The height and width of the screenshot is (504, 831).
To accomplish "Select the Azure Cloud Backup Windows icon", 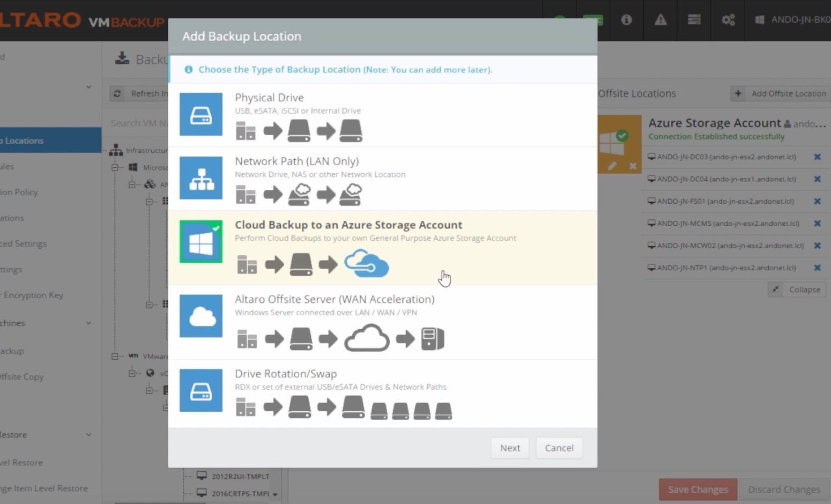I will (201, 241).
